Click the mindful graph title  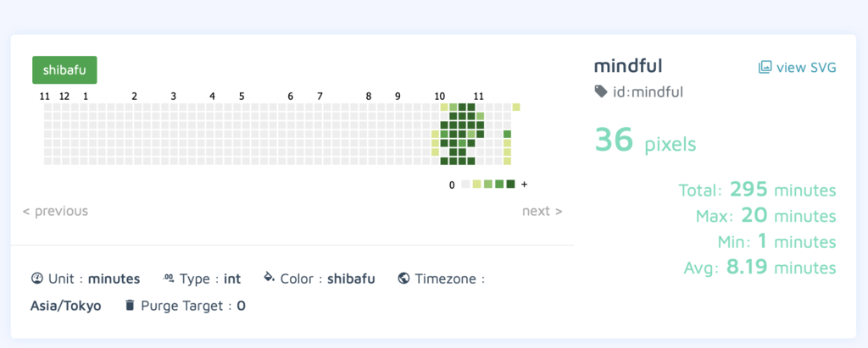[628, 66]
